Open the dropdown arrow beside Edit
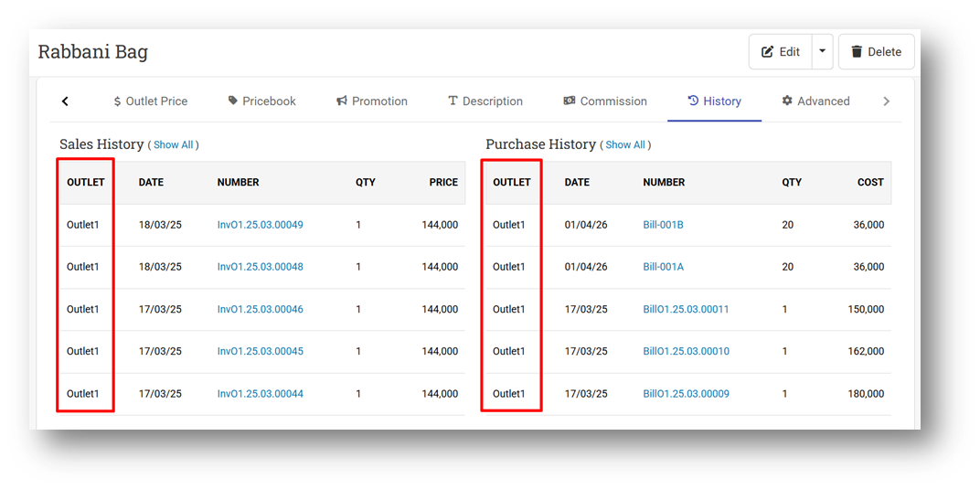This screenshot has height=489, width=980. click(x=823, y=52)
